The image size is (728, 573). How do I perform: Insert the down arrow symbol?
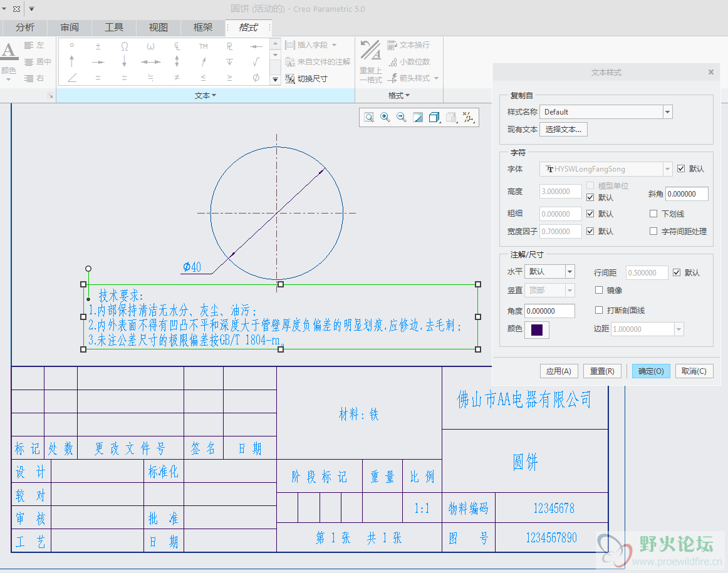click(125, 61)
